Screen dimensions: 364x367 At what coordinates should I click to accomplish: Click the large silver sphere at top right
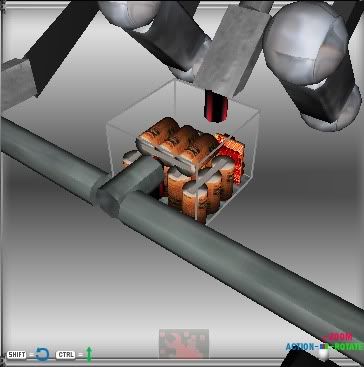[x=305, y=42]
